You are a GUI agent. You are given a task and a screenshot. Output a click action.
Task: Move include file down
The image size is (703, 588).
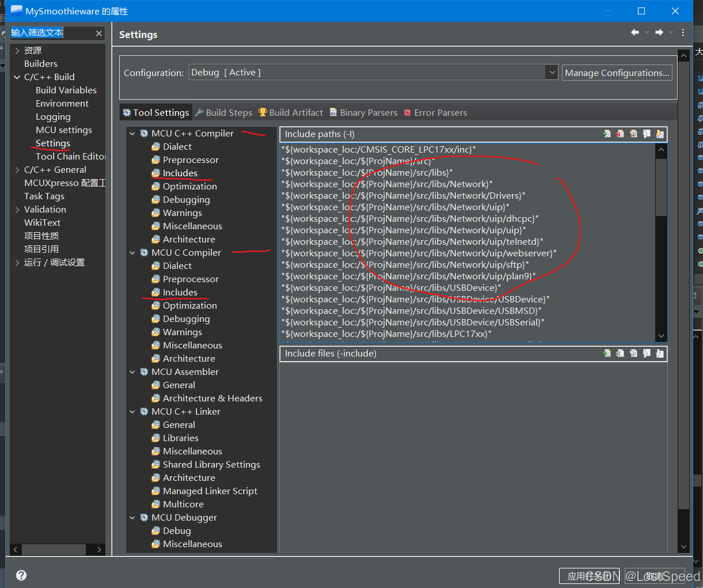coord(660,353)
